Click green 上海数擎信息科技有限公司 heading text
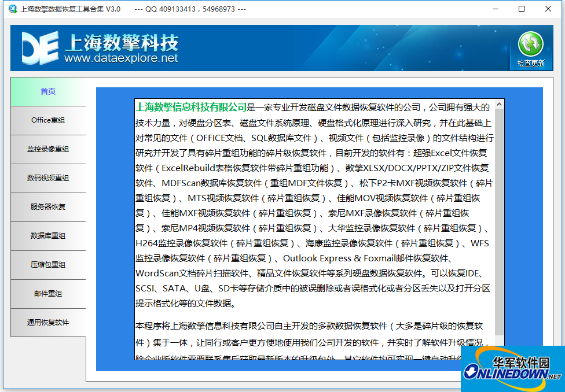The height and width of the screenshot is (392, 565). point(191,108)
